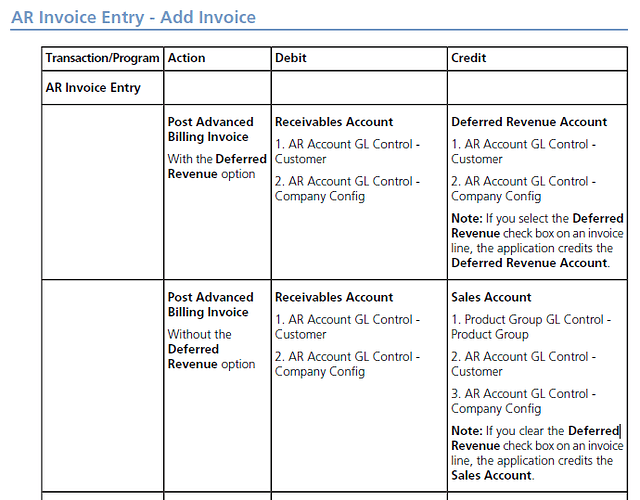Click the 'If you select the Deferred Revenue' note
640x500 pixels.
click(537, 241)
